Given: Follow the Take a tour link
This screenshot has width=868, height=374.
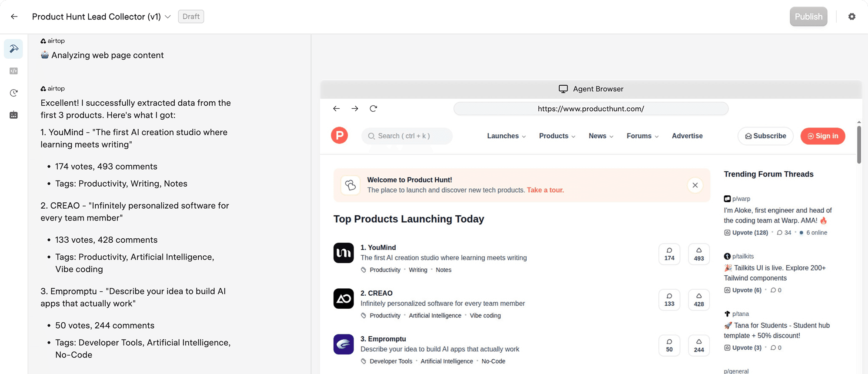Looking at the screenshot, I should (545, 190).
